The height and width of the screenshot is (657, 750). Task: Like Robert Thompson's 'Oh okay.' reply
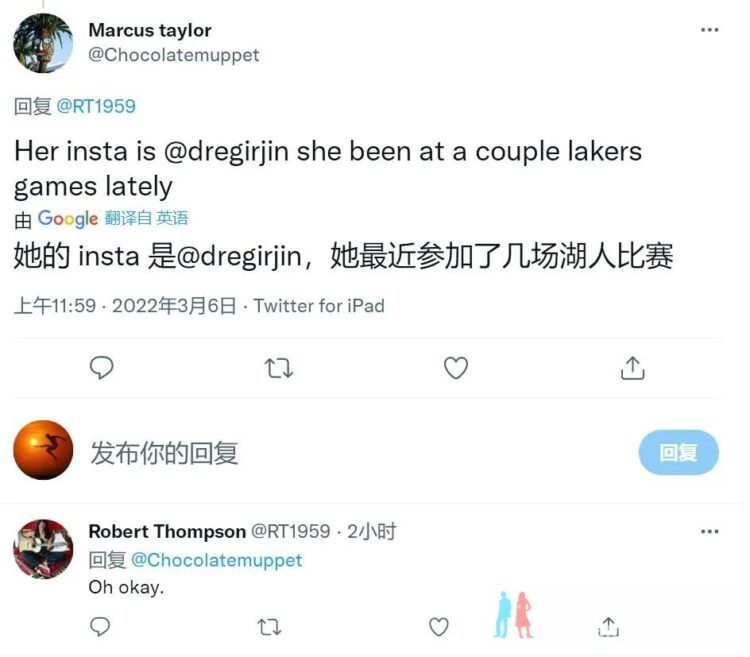click(439, 627)
